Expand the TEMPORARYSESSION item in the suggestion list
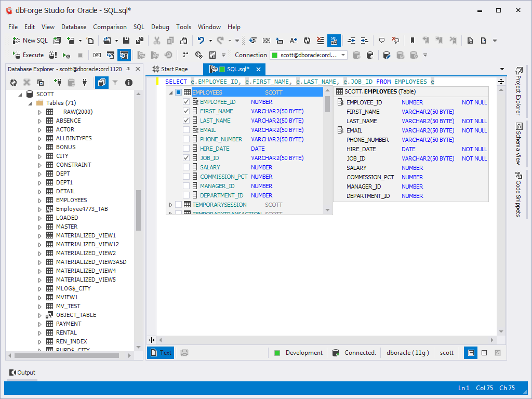 pyautogui.click(x=170, y=205)
